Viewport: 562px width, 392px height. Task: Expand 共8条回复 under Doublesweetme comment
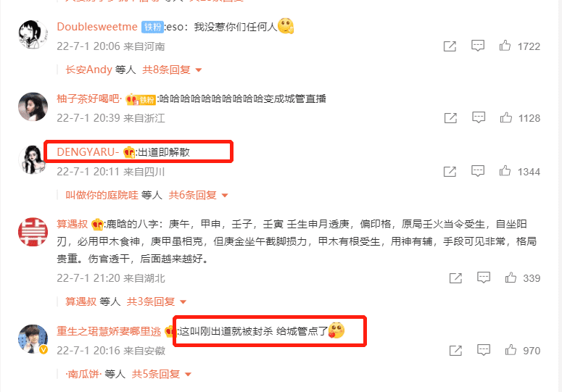[172, 70]
